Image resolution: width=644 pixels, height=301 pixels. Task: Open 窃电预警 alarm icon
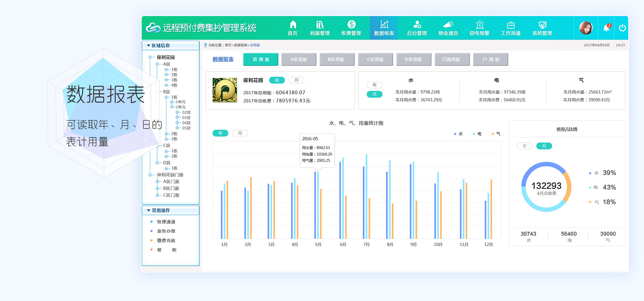point(479,25)
